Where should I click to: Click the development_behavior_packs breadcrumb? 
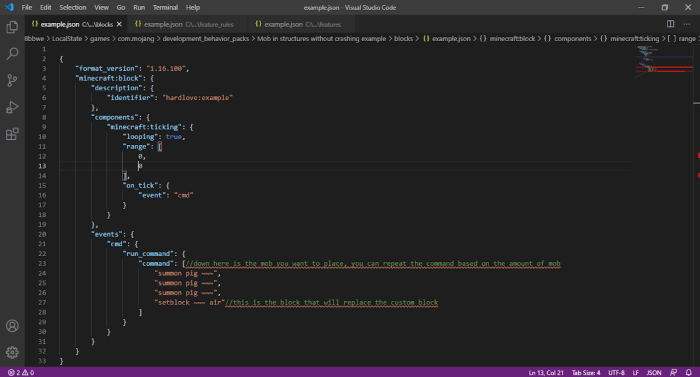tap(205, 38)
